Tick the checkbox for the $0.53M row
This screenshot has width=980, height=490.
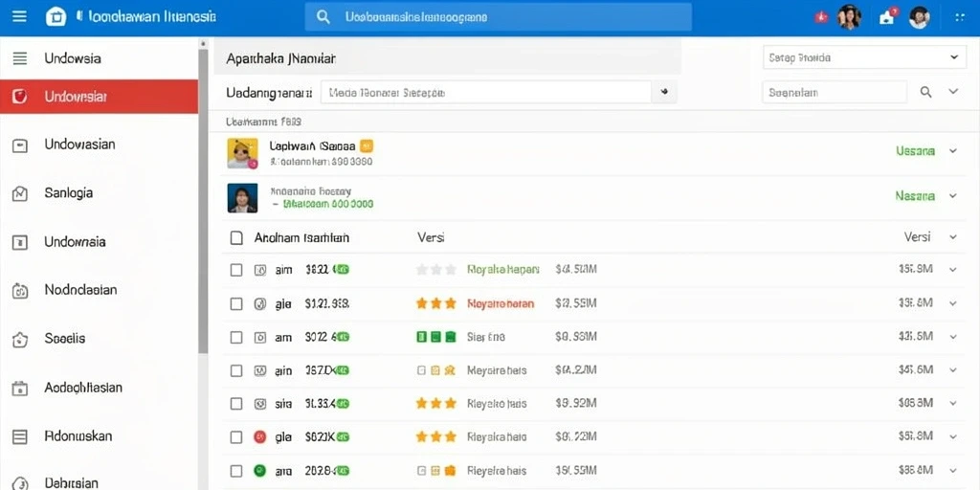236,270
